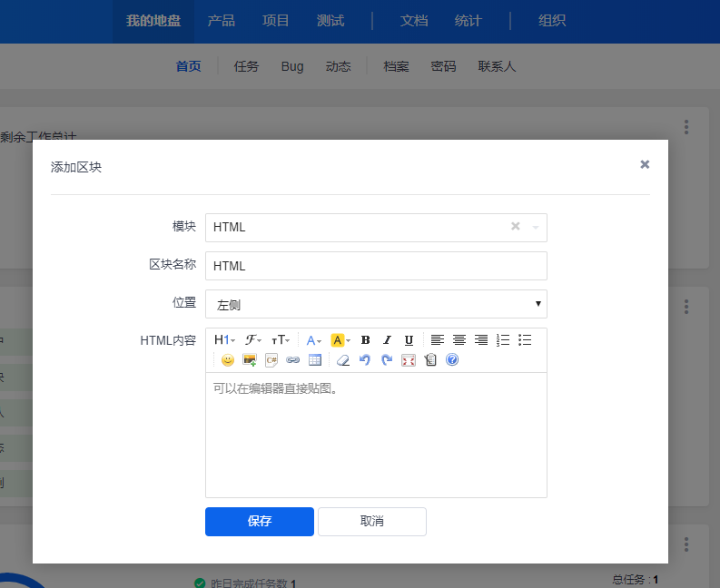Click the 区块名称 block name input field
This screenshot has height=588, width=720.
[376, 266]
